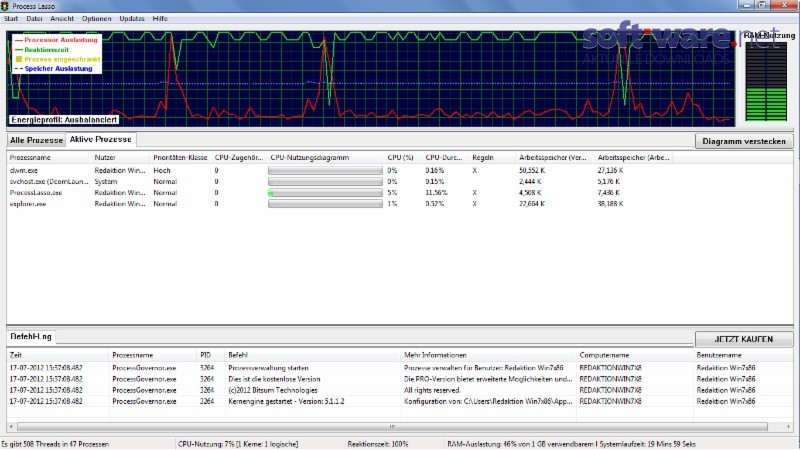Click CPU usage bar of ProcessLasso.exe
This screenshot has height=450, width=800.
326,193
